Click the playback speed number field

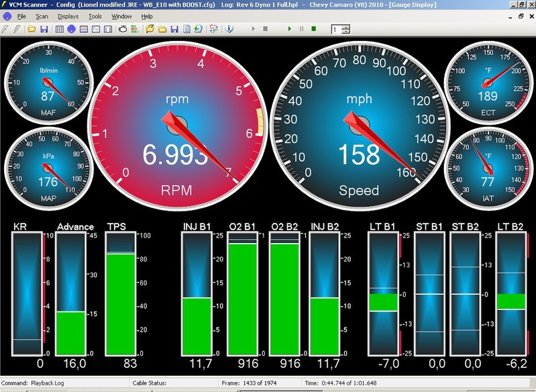tap(336, 30)
